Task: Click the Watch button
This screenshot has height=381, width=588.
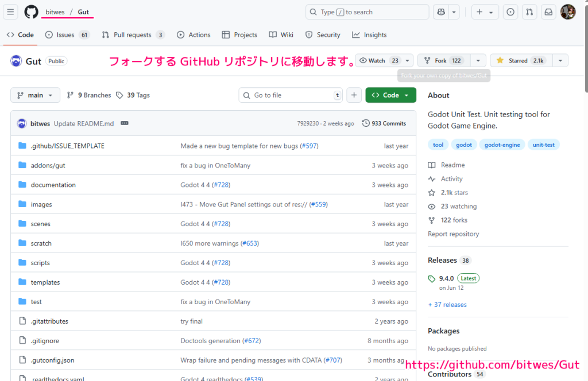Action: tap(379, 60)
